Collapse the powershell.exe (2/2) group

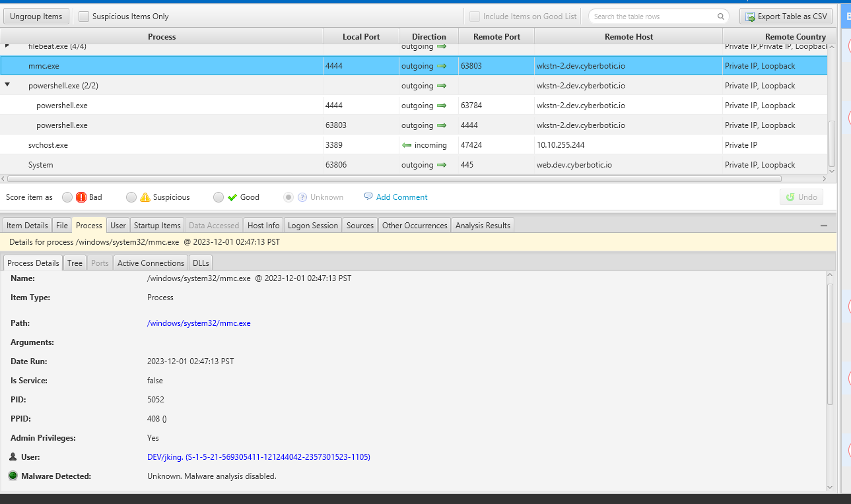click(8, 85)
